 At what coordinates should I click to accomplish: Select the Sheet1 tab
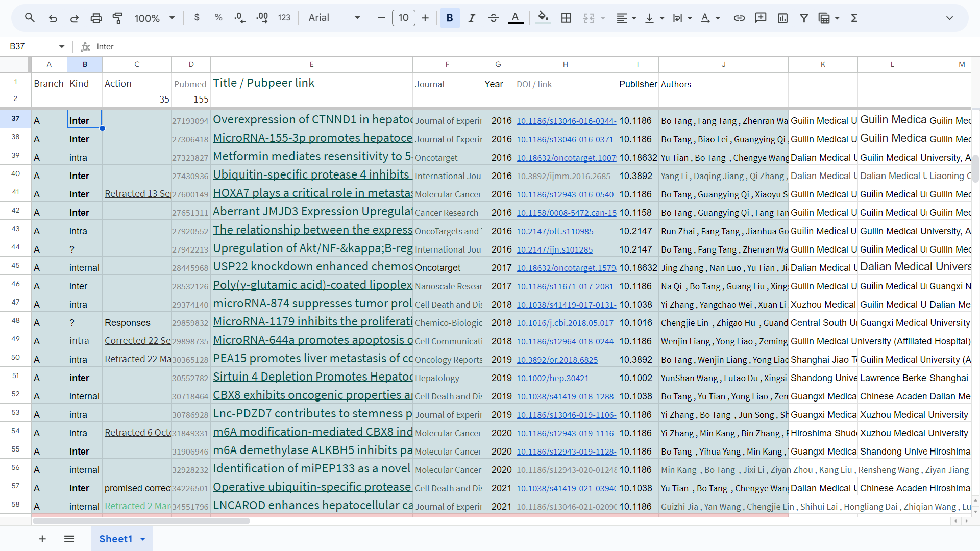116,539
